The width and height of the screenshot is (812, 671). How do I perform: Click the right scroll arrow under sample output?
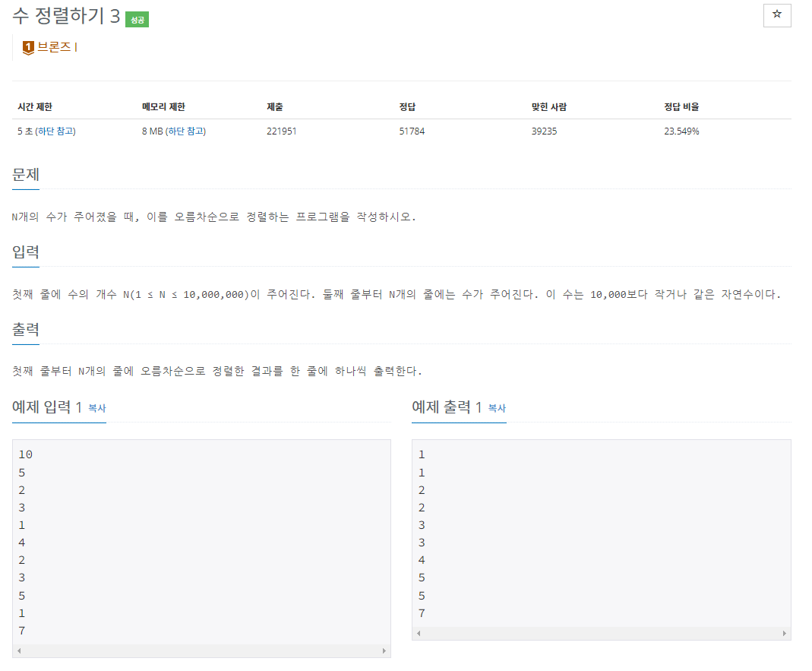pyautogui.click(x=785, y=632)
